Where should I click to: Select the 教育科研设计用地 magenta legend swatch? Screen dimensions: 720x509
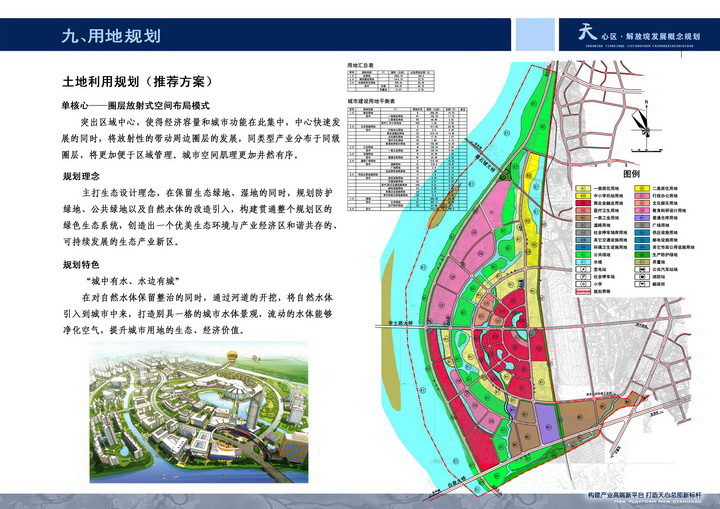coord(641,211)
